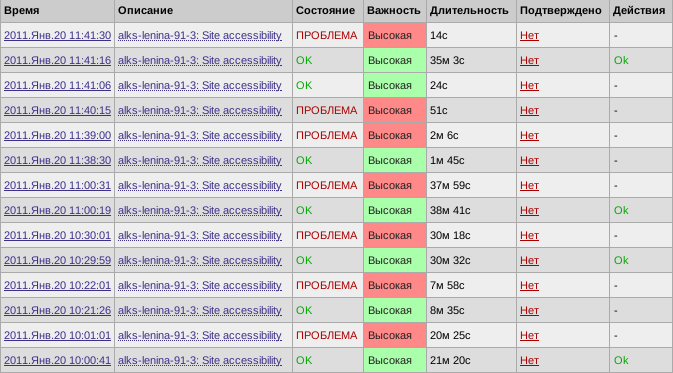
Task: Click the 'Ok' action for the 10:00:41 event
Action: pyautogui.click(x=621, y=361)
